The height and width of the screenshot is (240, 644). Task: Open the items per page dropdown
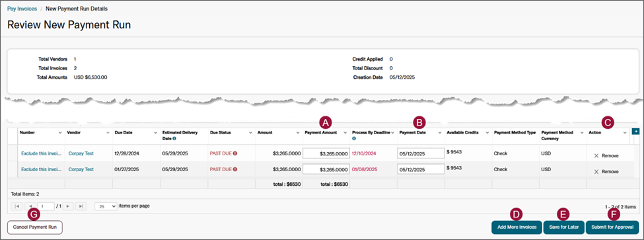106,206
